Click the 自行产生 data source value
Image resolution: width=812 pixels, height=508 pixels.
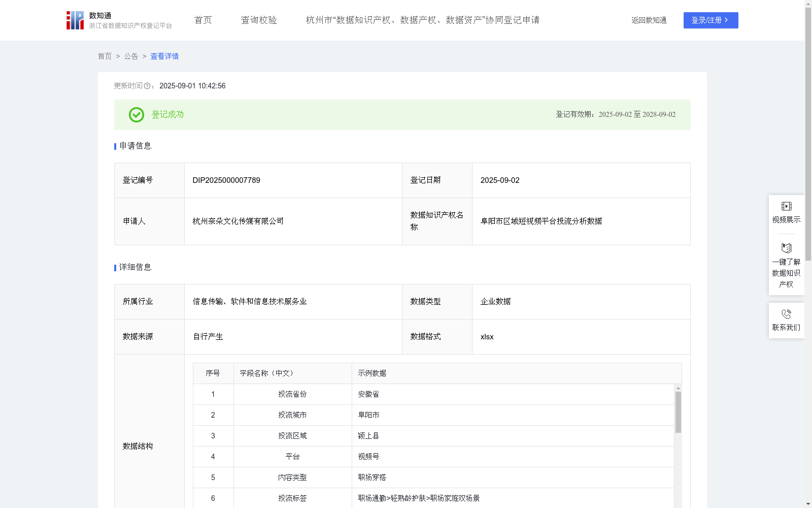coord(208,337)
